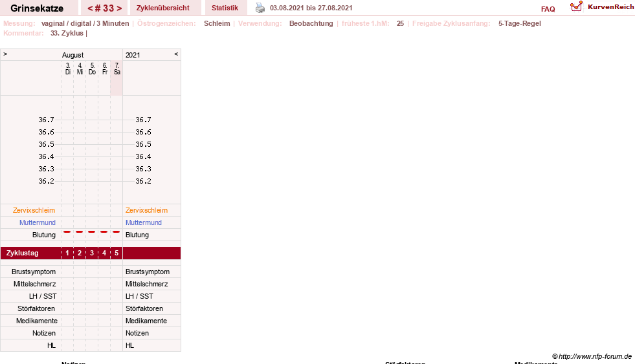This screenshot has height=364, width=635.
Task: Select the date column 4. Mi
Action: tap(80, 69)
